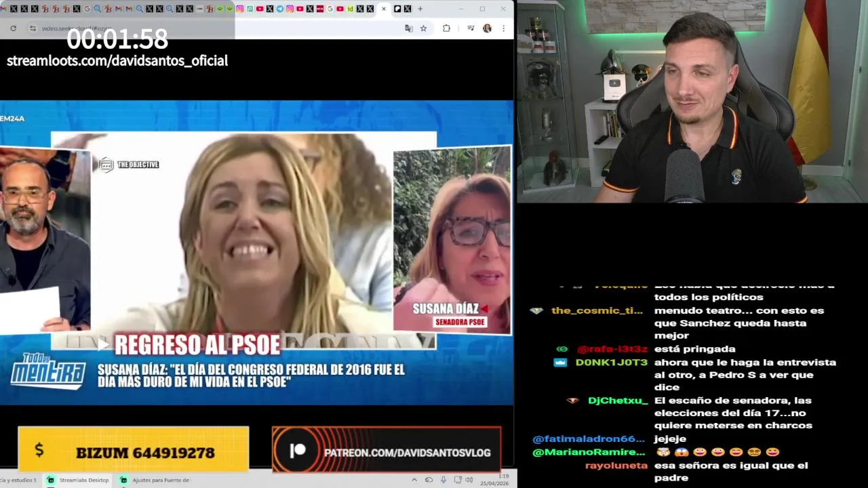The height and width of the screenshot is (488, 868).
Task: Open the volume tray icon
Action: click(x=469, y=480)
